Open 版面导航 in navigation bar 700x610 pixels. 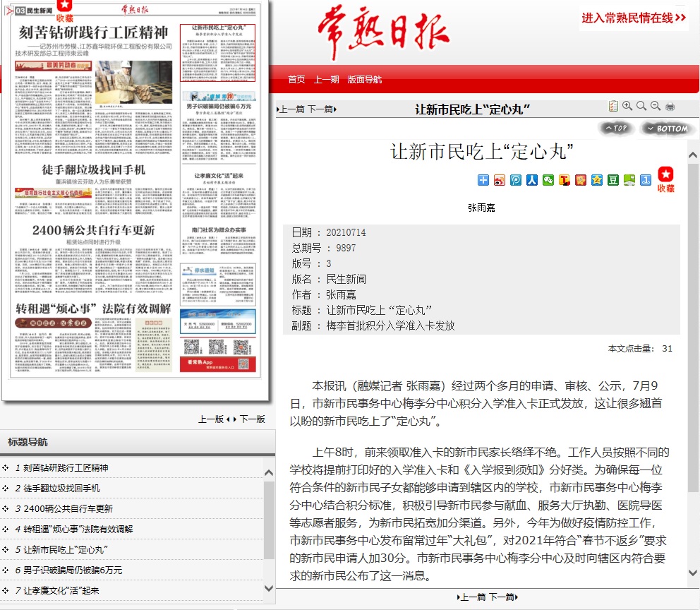coord(365,80)
